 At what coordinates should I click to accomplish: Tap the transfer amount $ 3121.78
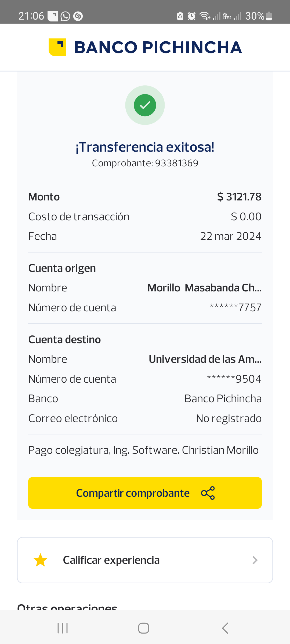[239, 197]
